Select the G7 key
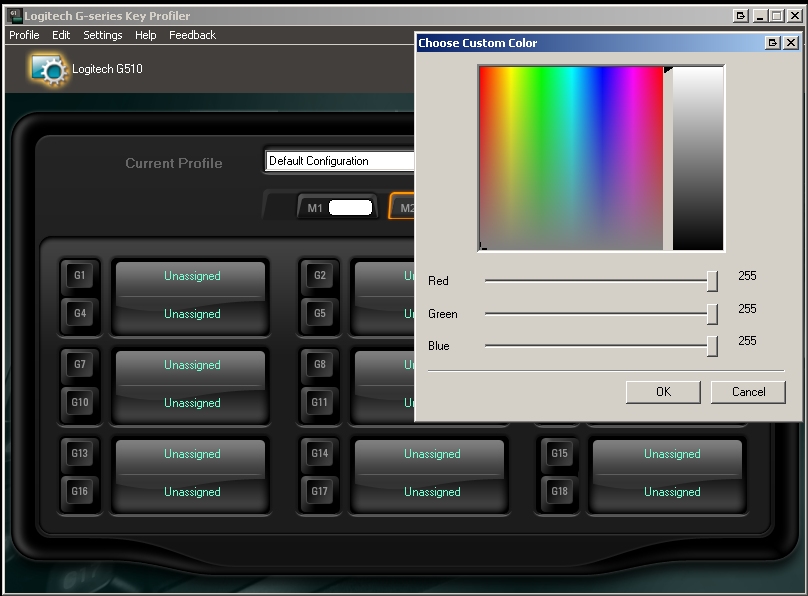This screenshot has width=808, height=596. pos(80,365)
